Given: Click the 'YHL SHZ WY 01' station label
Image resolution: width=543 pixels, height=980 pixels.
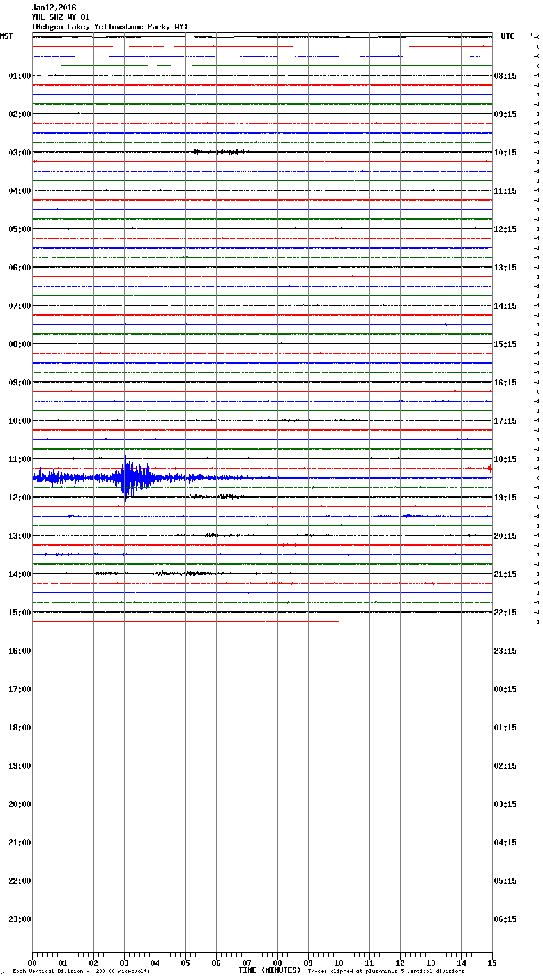Looking at the screenshot, I should tap(61, 17).
